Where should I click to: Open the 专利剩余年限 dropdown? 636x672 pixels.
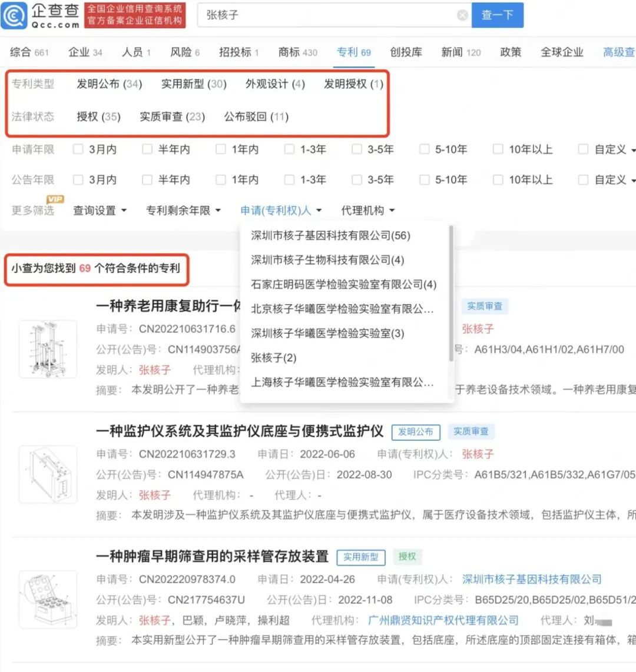pos(183,211)
